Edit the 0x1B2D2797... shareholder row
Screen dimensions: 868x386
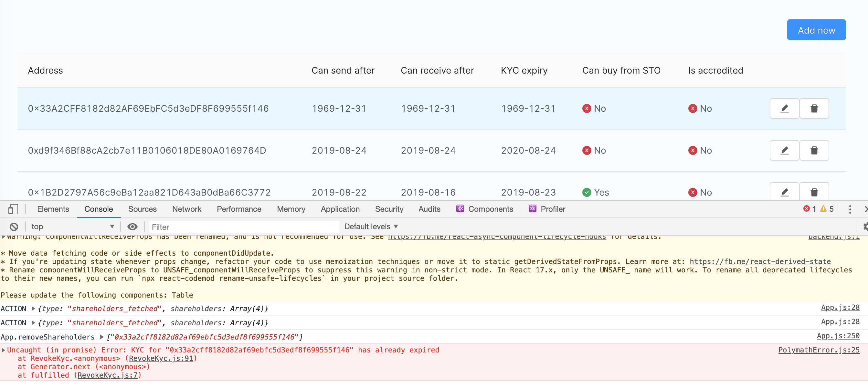(784, 192)
